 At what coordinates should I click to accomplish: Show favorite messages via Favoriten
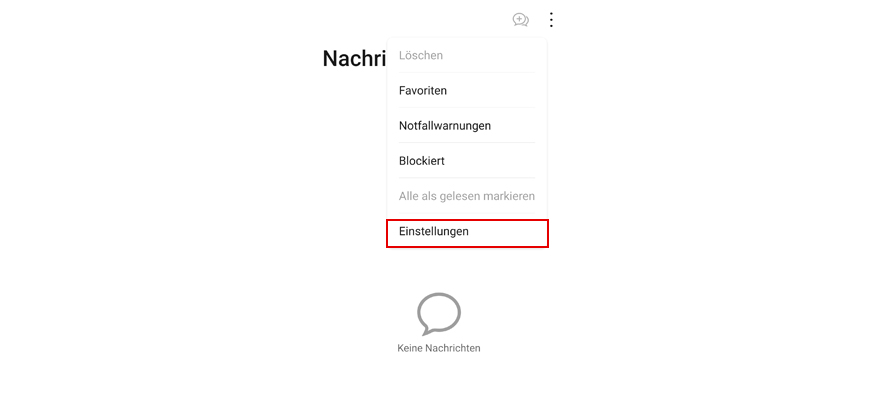click(x=423, y=90)
